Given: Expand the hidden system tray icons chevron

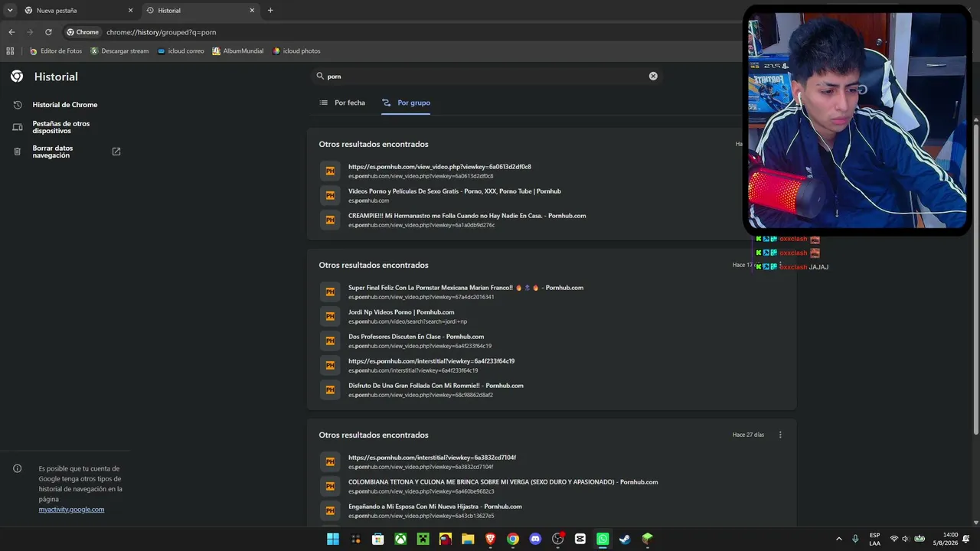Looking at the screenshot, I should point(838,539).
